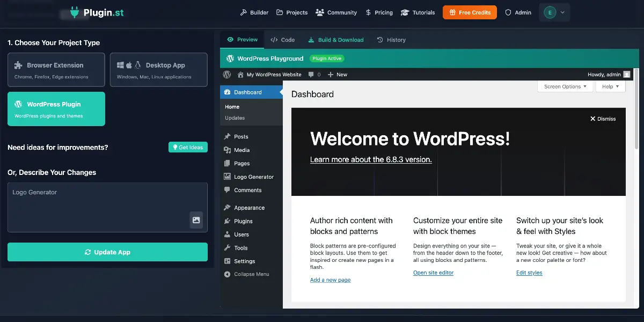This screenshot has width=644, height=322.
Task: Expand the Screen Options dropdown
Action: pyautogui.click(x=565, y=86)
